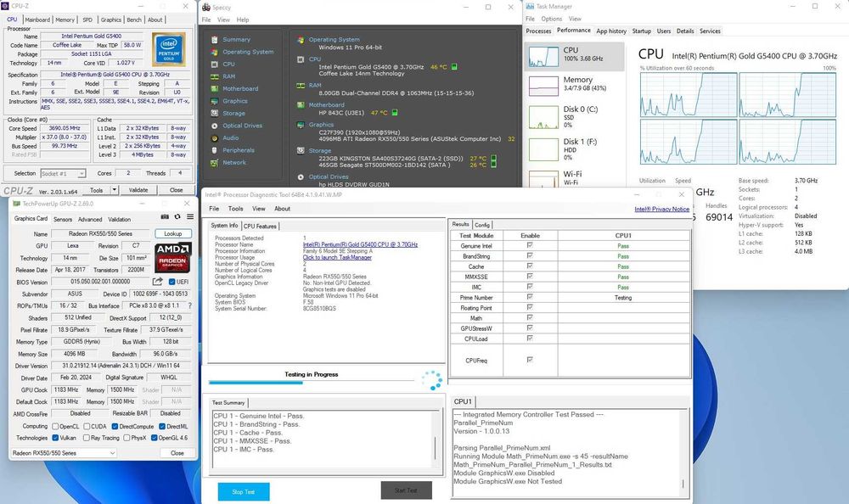This screenshot has width=849, height=504.
Task: Open CPU-Z Tools dropdown arrow
Action: click(115, 190)
